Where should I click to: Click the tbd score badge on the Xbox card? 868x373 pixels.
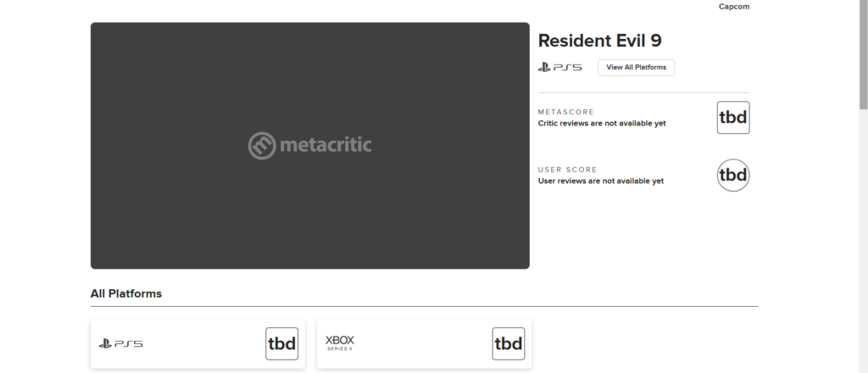(x=508, y=343)
